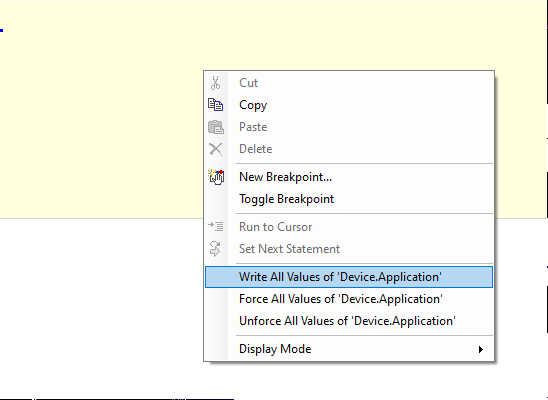This screenshot has width=548, height=400.
Task: Click the clipboard Paste icon
Action: (216, 127)
